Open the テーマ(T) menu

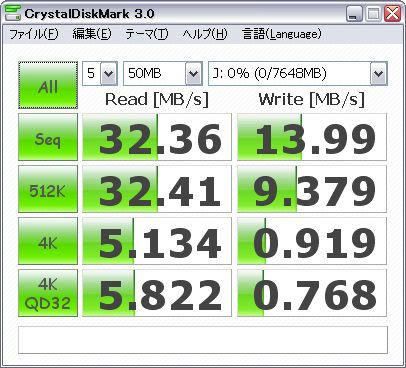point(147,34)
